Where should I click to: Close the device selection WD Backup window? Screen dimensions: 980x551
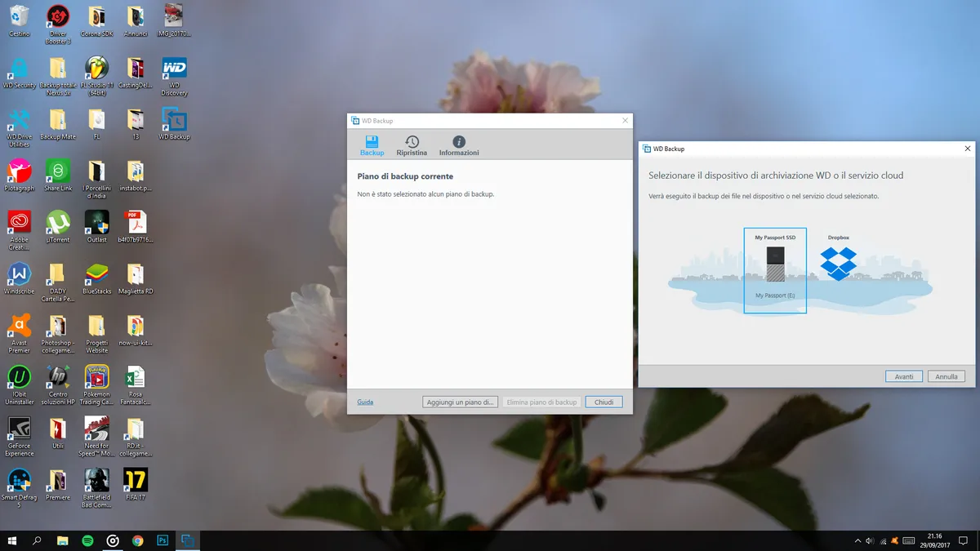click(x=968, y=149)
